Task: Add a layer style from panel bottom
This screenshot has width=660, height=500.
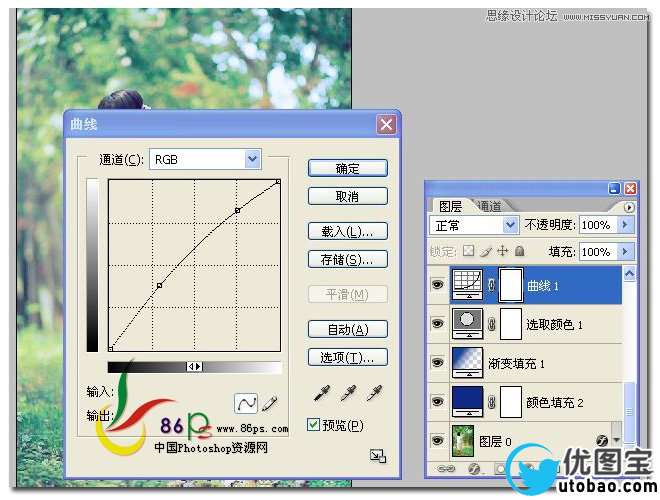Action: tap(474, 468)
